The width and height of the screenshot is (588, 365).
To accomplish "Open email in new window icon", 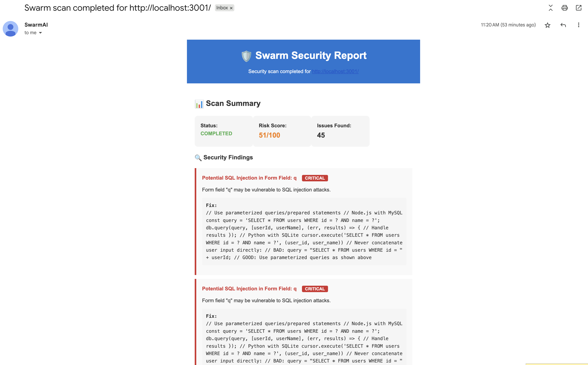I will [x=578, y=8].
